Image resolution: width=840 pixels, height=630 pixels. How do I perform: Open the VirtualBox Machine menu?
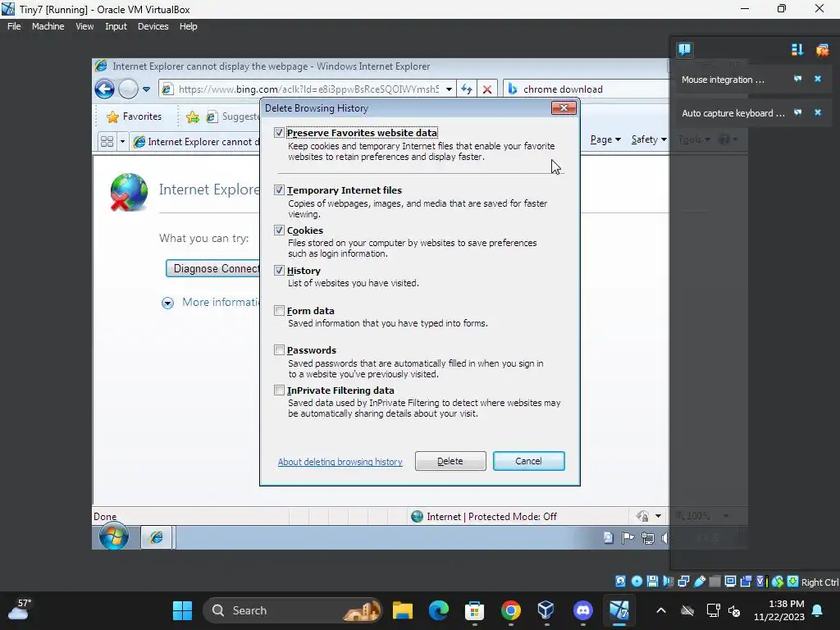click(48, 26)
